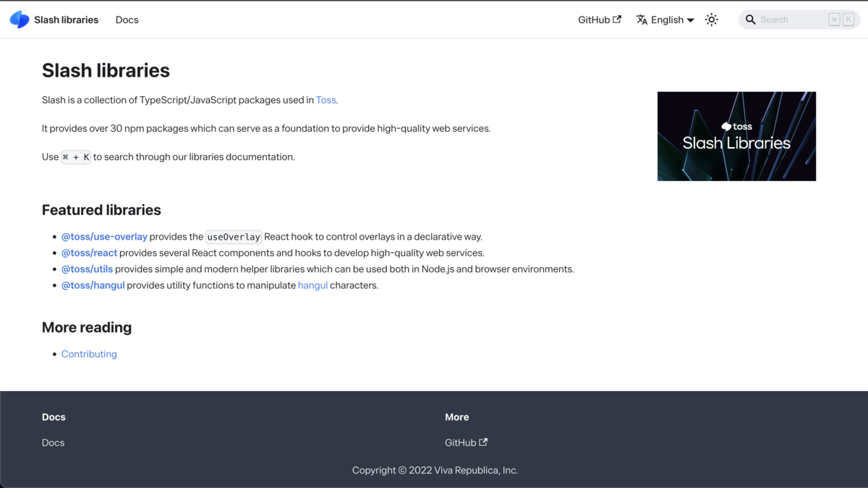
Task: Click the external link icon beside GitHub
Action: pyautogui.click(x=617, y=19)
